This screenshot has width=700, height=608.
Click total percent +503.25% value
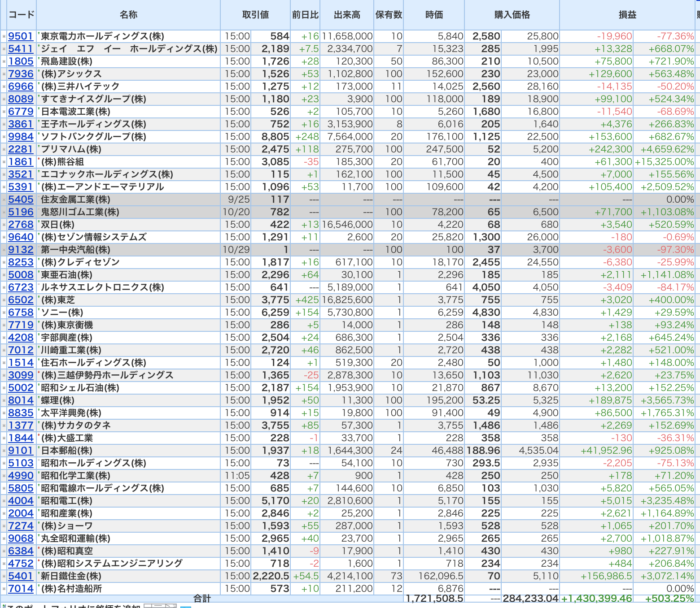(x=669, y=599)
